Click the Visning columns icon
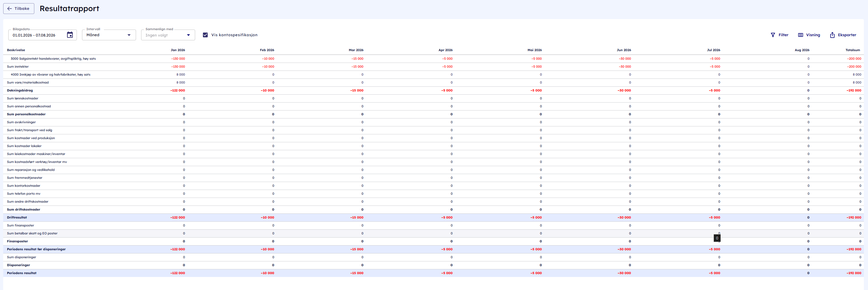The image size is (868, 290). click(801, 35)
